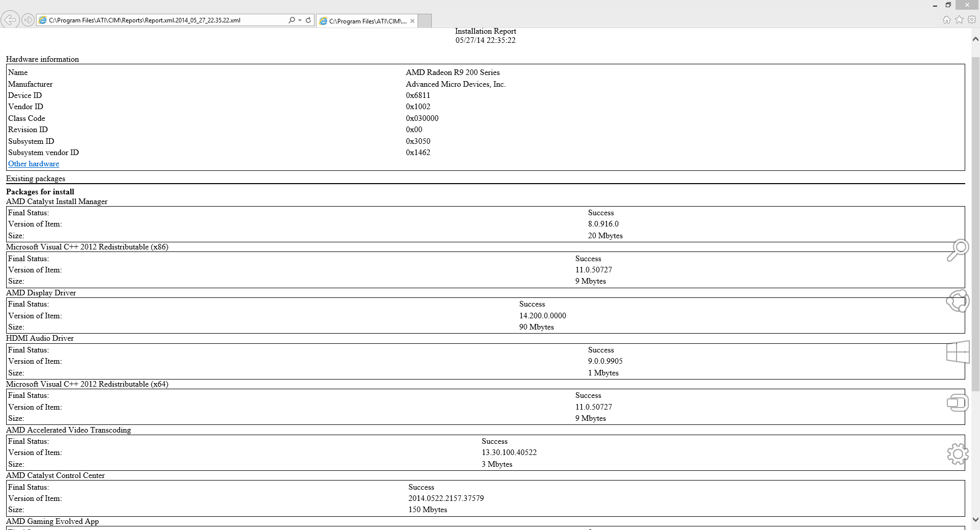Select Advanced Micro Devices, Inc. text
The width and height of the screenshot is (980, 530).
click(x=456, y=84)
